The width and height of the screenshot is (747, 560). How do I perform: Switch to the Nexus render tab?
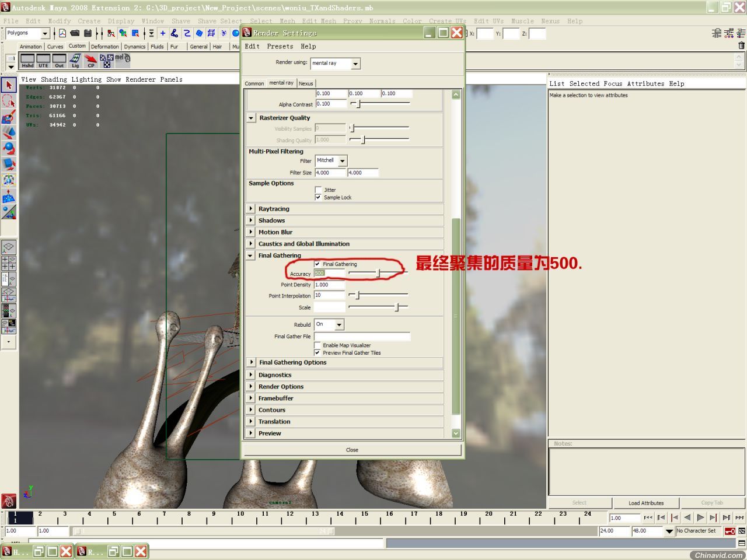(x=306, y=83)
